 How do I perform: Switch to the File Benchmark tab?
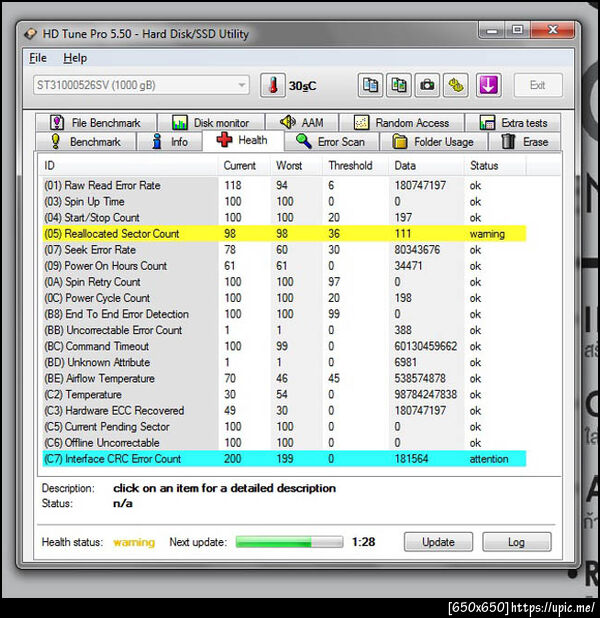pyautogui.click(x=96, y=123)
